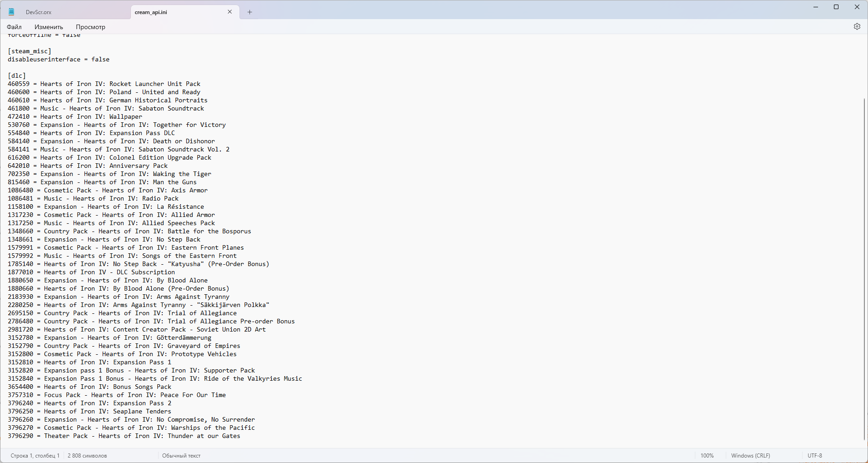The image size is (868, 463).
Task: Click the Together for Victory line
Action: (117, 125)
